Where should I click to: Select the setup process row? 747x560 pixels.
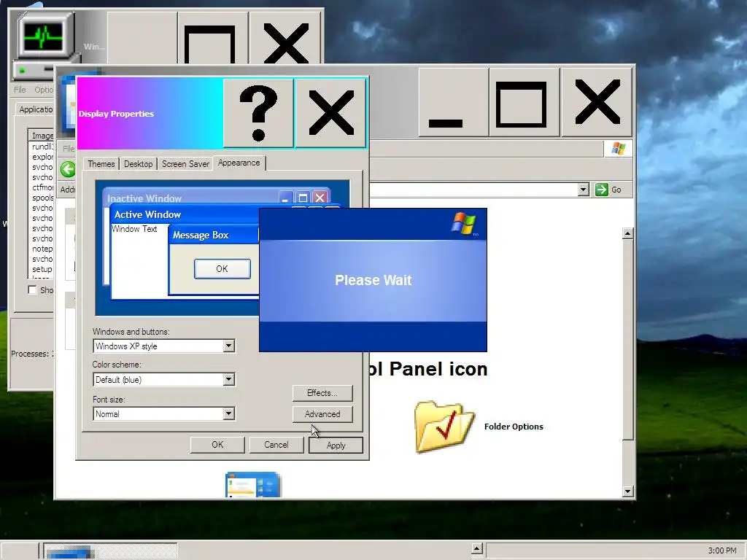coord(42,269)
